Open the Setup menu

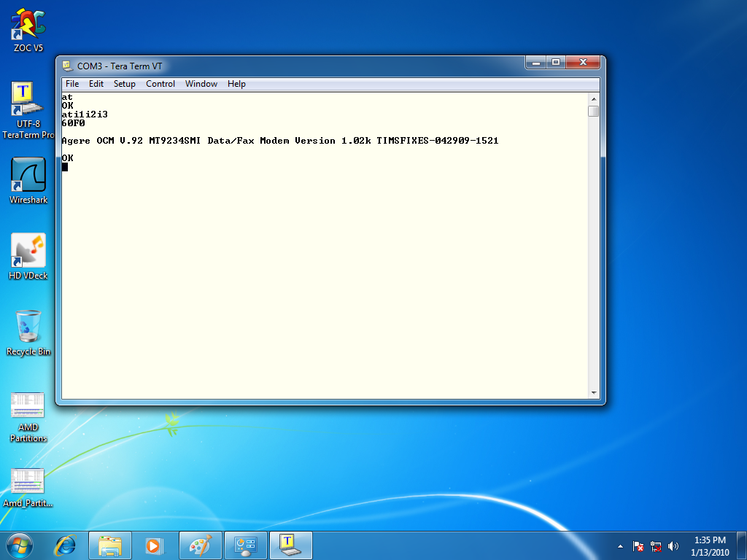click(x=124, y=84)
